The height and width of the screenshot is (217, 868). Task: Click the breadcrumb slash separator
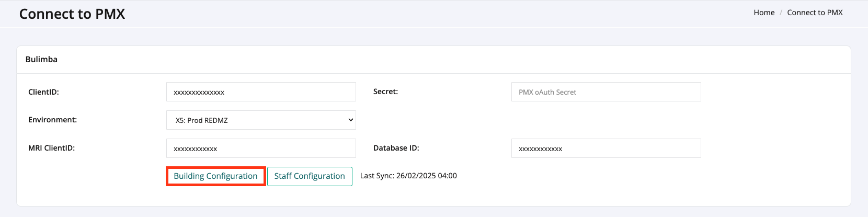tap(781, 13)
